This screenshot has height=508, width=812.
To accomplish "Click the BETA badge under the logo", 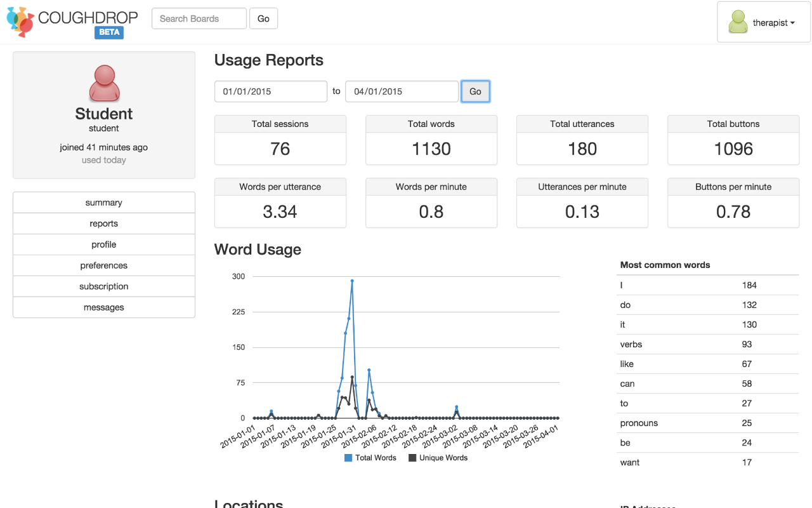I will pos(109,32).
